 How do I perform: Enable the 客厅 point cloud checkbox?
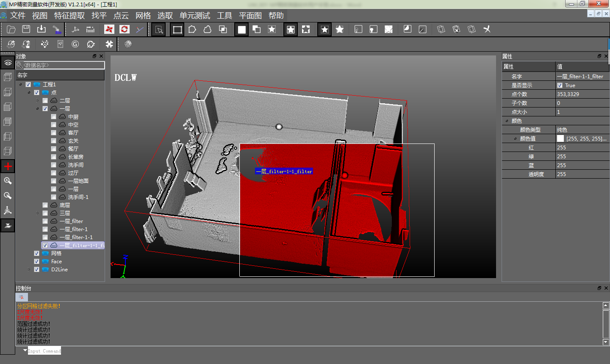(53, 133)
